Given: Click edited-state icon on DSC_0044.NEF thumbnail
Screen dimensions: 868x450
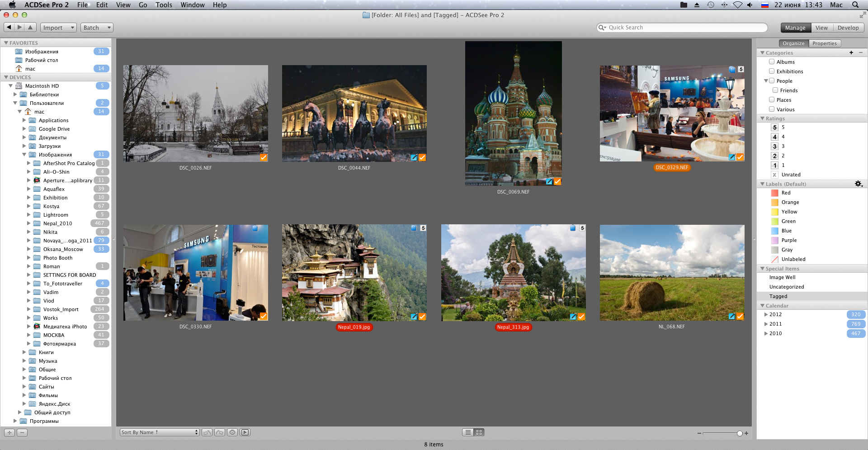Looking at the screenshot, I should 414,157.
